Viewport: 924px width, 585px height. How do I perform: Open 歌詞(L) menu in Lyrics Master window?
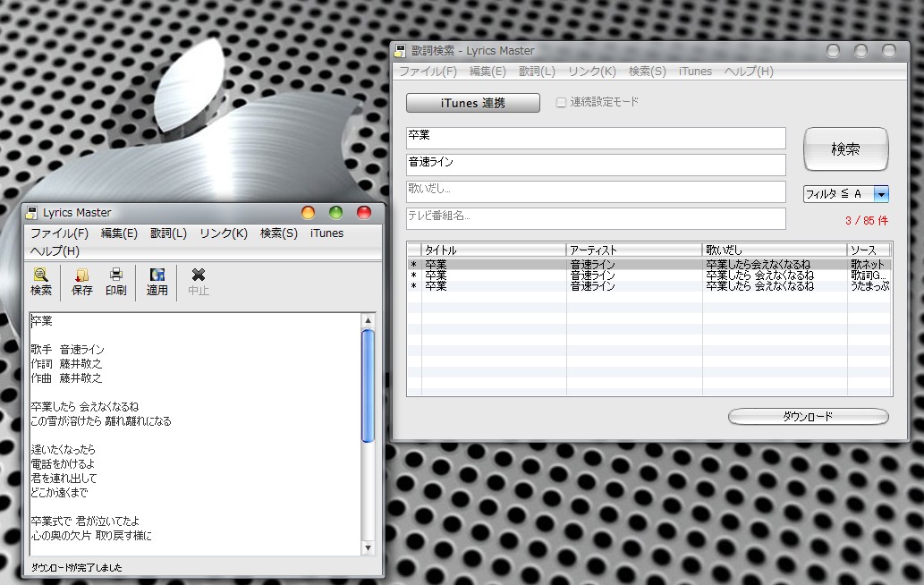(x=168, y=233)
